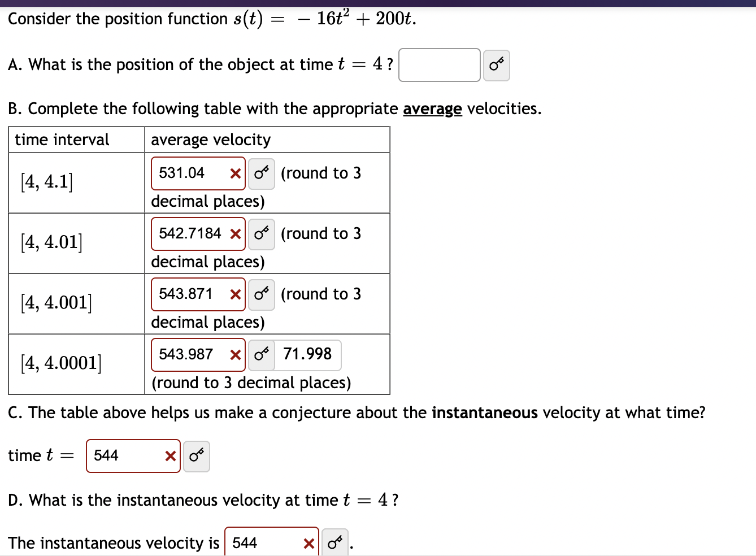Select the empty position answer box for part A

tap(439, 66)
